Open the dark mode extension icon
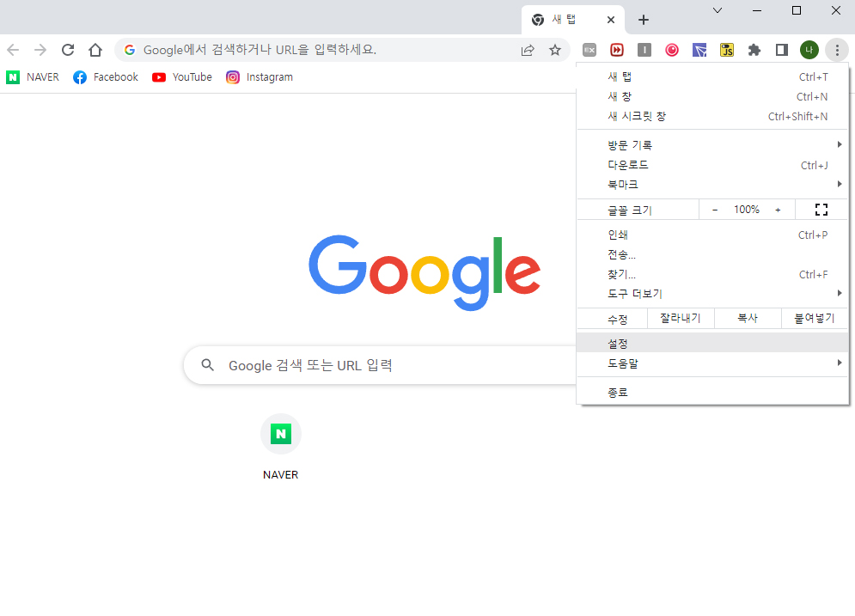Screen dimensions: 855x616 click(781, 49)
